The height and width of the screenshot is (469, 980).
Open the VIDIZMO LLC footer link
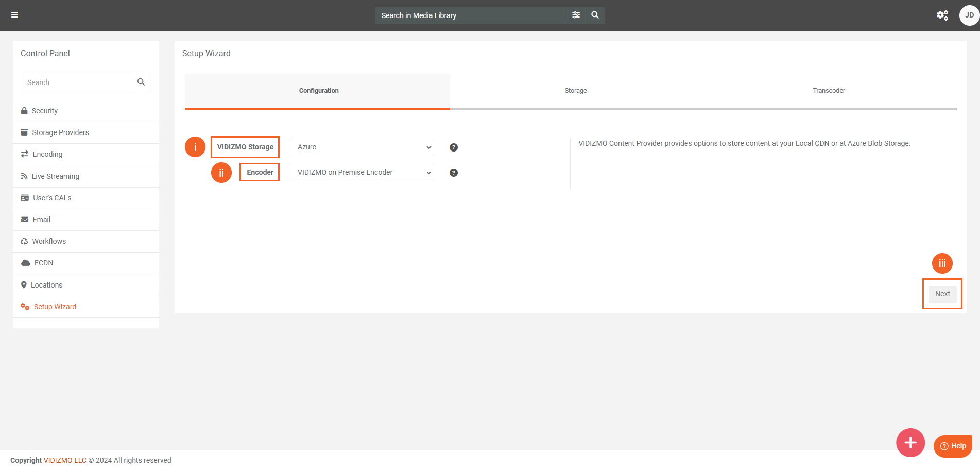point(65,460)
